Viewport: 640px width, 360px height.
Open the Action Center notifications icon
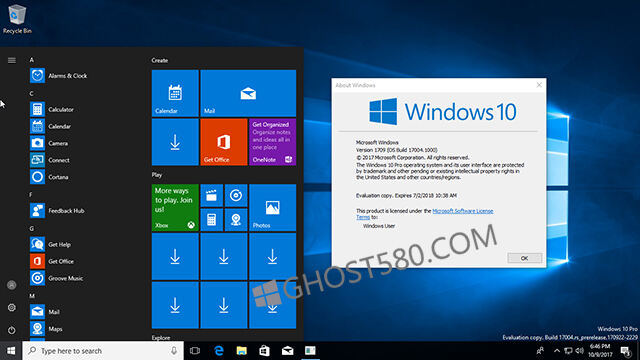[x=625, y=351]
